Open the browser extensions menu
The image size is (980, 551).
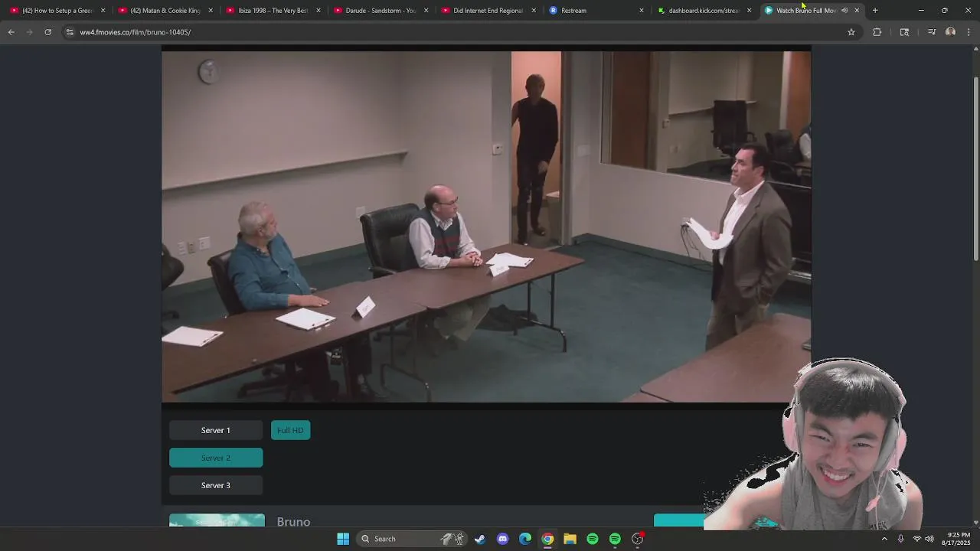click(877, 32)
